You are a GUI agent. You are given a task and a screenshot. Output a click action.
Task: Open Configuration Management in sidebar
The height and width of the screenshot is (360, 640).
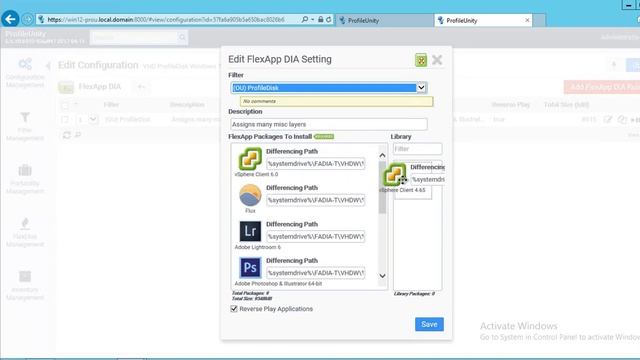(25, 73)
